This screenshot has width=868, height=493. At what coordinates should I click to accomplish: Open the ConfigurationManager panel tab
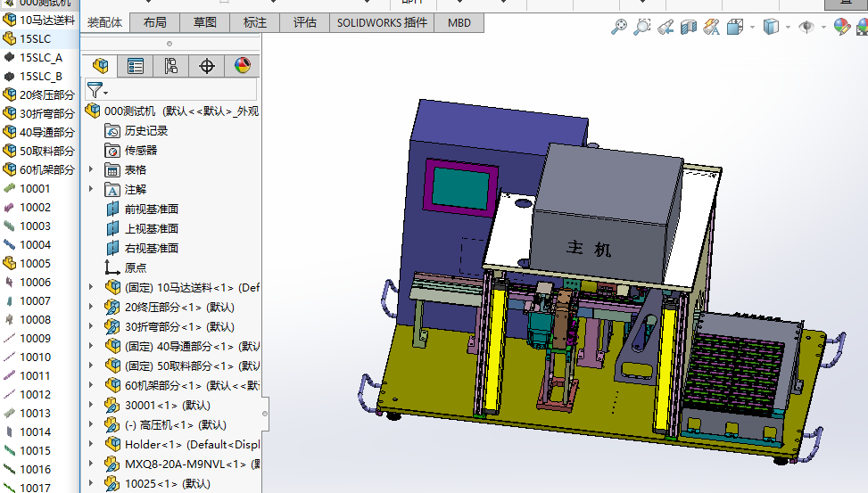(x=170, y=65)
